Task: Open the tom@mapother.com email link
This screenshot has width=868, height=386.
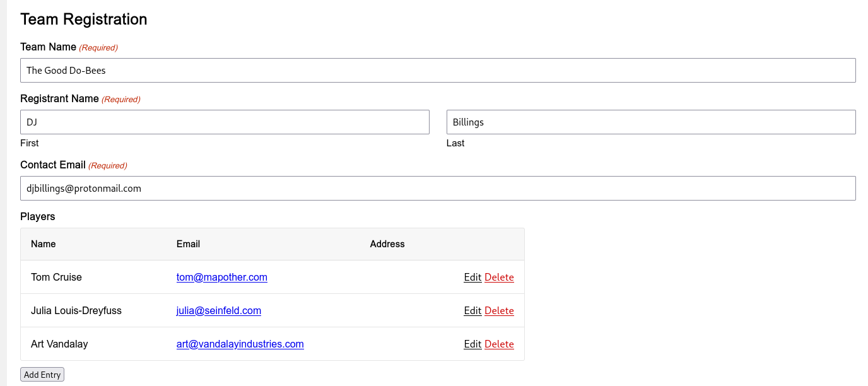Action: [x=222, y=277]
